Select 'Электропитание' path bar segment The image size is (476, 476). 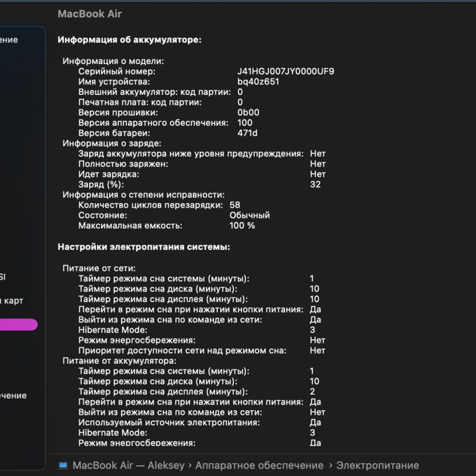pyautogui.click(x=377, y=465)
